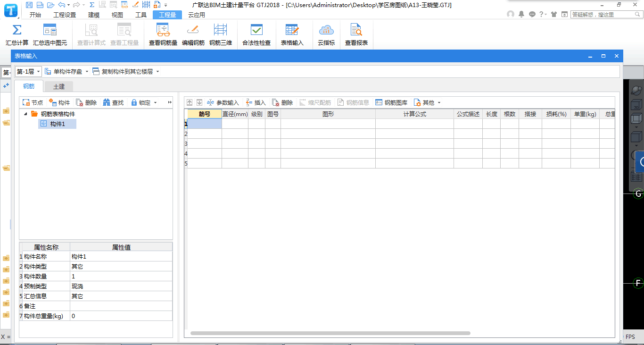Open the quick access toolbar customize arrow
644x345 pixels.
166,5
